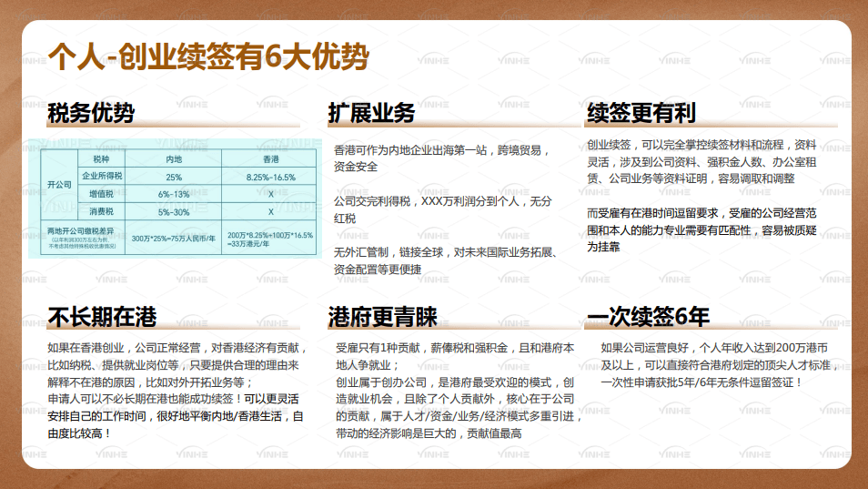Click the slide title 个人-创业续签有6大优势
Image resolution: width=868 pixels, height=489 pixels.
[x=208, y=57]
